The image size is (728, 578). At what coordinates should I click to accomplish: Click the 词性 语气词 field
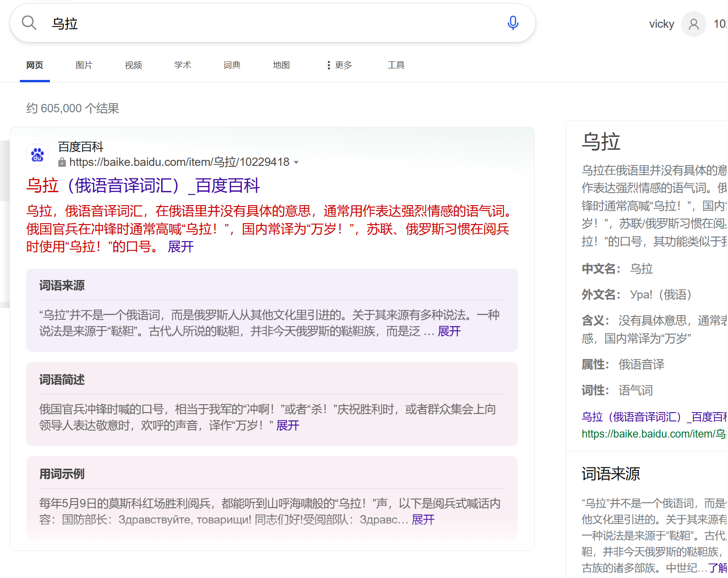[617, 390]
